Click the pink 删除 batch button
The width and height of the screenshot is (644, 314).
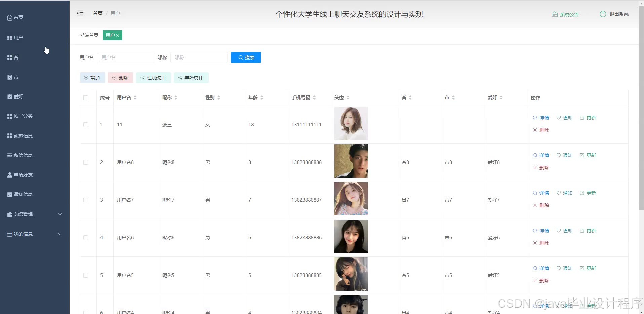(x=120, y=78)
